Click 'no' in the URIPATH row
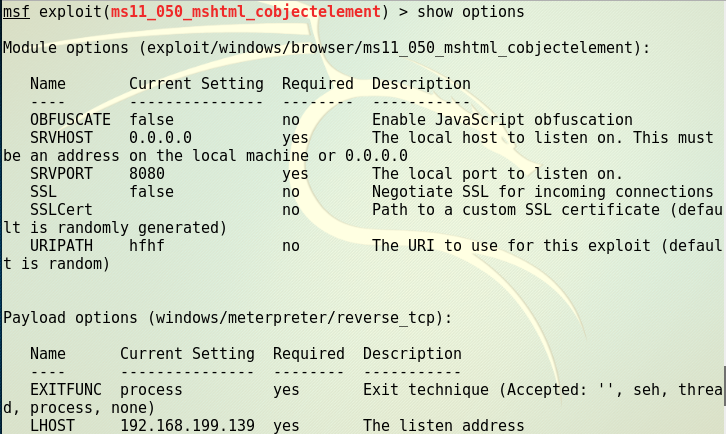The height and width of the screenshot is (434, 726). tap(291, 246)
